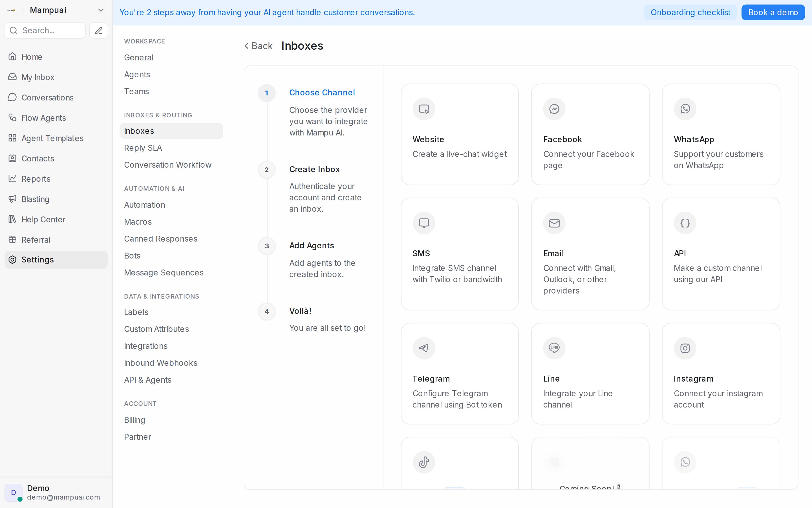Click the Settings gear icon
Image resolution: width=812 pixels, height=508 pixels.
12,260
